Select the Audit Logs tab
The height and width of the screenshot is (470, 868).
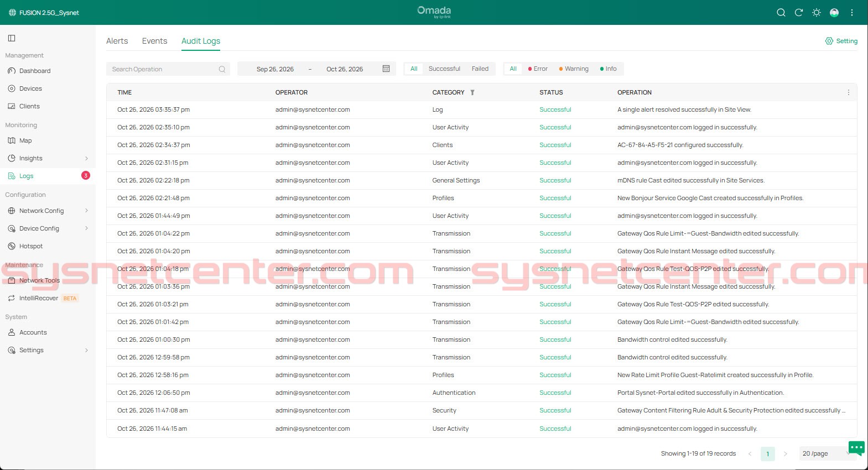pyautogui.click(x=201, y=41)
